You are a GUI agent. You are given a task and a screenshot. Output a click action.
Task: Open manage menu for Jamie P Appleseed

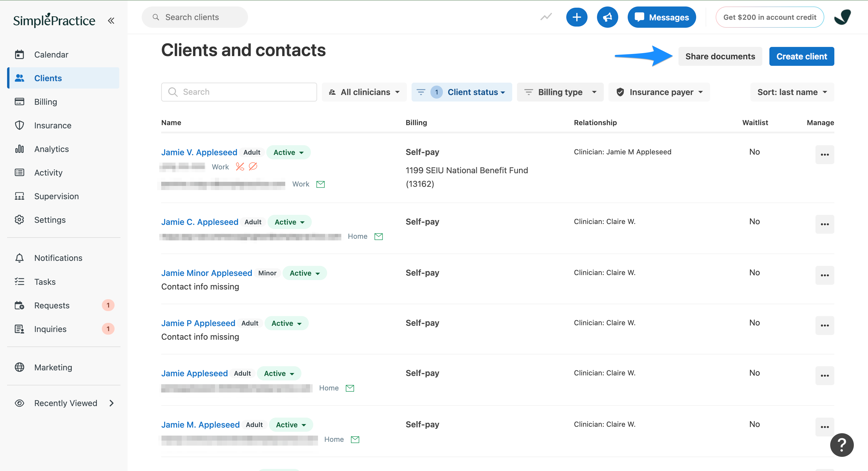(x=825, y=326)
